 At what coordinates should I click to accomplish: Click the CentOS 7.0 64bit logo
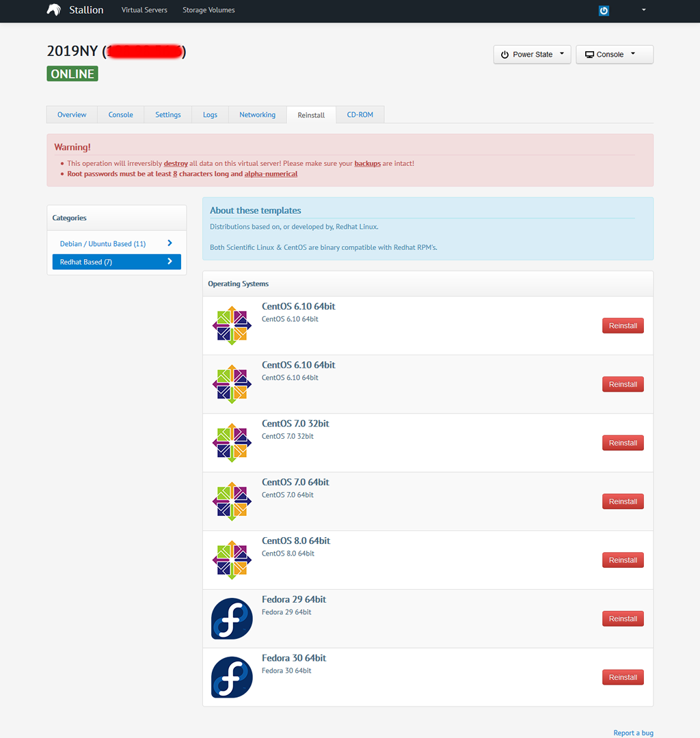tap(232, 502)
